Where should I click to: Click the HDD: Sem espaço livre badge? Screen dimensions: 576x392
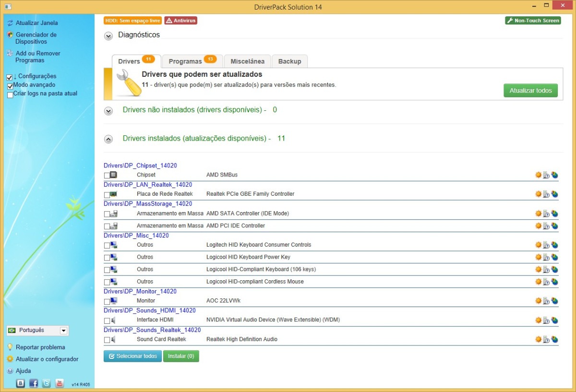pyautogui.click(x=132, y=21)
